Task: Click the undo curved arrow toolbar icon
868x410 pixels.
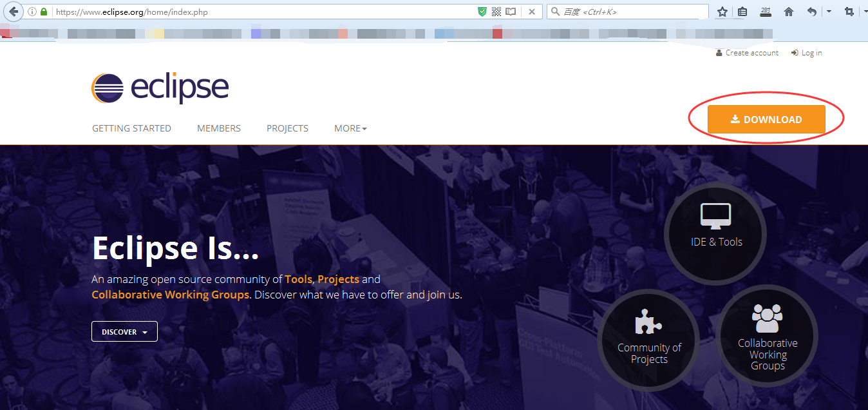Action: pyautogui.click(x=812, y=12)
